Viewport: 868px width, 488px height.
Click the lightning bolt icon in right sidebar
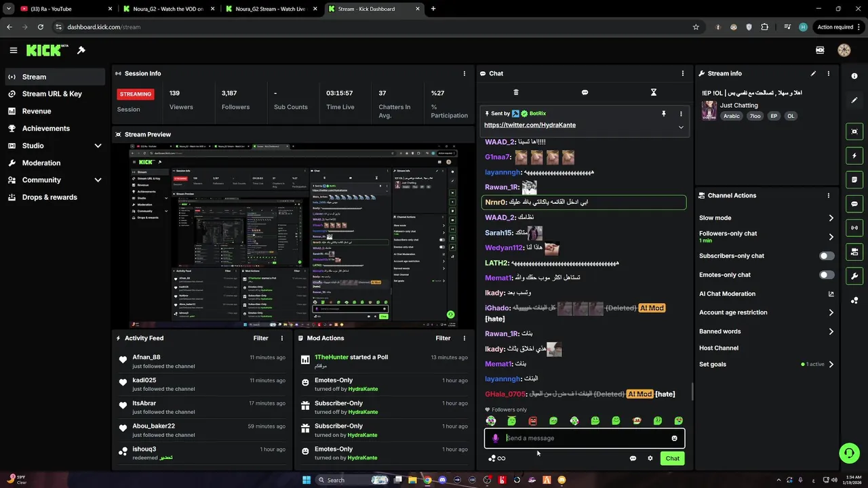pos(854,156)
